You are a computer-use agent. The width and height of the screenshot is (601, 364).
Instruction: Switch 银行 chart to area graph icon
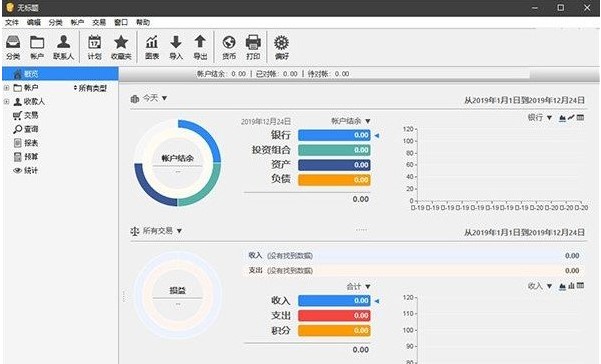pyautogui.click(x=562, y=118)
